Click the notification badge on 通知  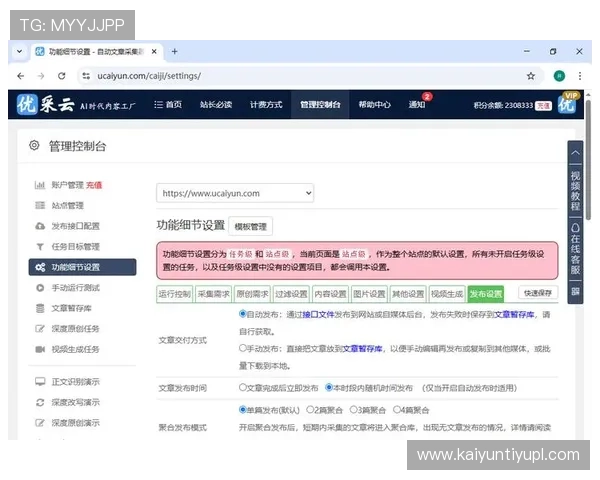tap(427, 96)
